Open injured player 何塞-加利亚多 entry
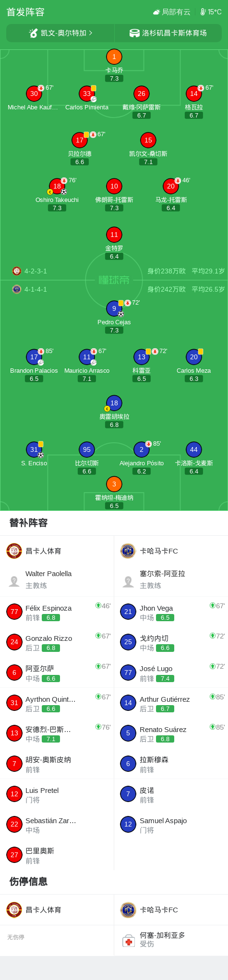Screen dimensions: 228x980 pos(171,940)
